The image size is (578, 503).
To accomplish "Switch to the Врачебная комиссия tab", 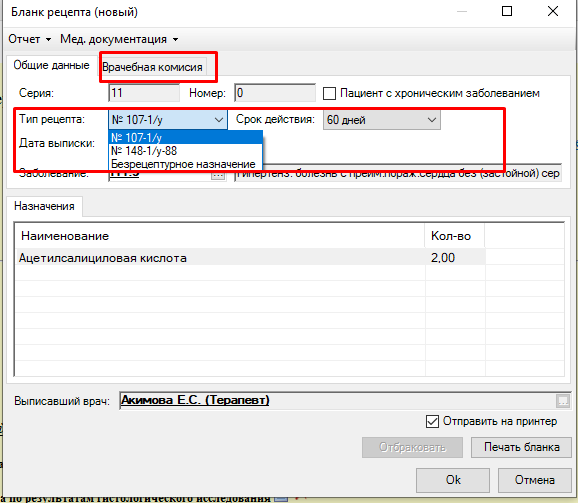I will [x=152, y=67].
